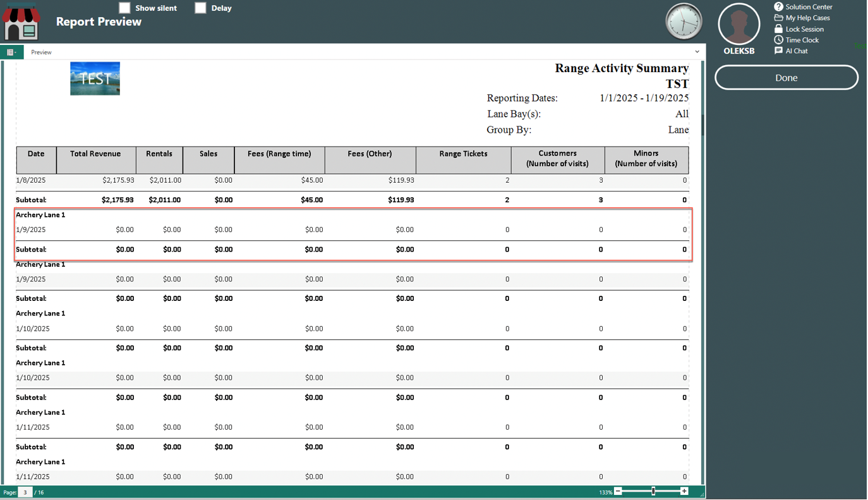Viewport: 868px width, 500px height.
Task: Click the 'Range Activity Summary' title
Action: pyautogui.click(x=622, y=68)
